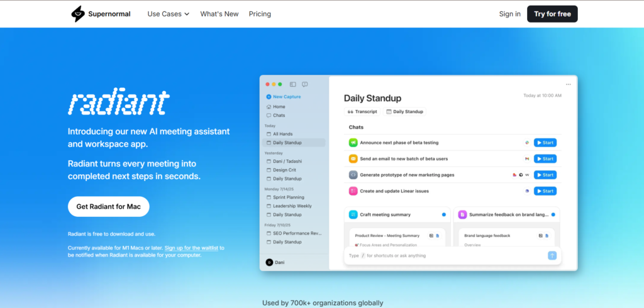Toggle the sidebar panel icon in app window
The width and height of the screenshot is (644, 308).
(x=293, y=84)
